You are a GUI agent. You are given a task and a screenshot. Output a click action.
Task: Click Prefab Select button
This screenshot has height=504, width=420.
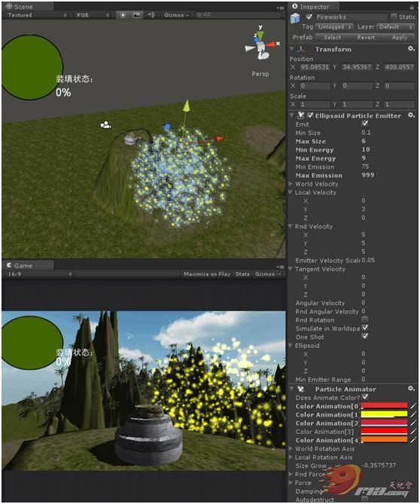pyautogui.click(x=333, y=38)
